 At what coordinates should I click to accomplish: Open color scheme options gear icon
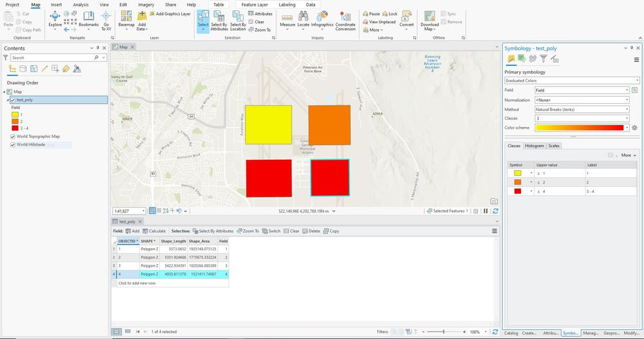(x=634, y=128)
